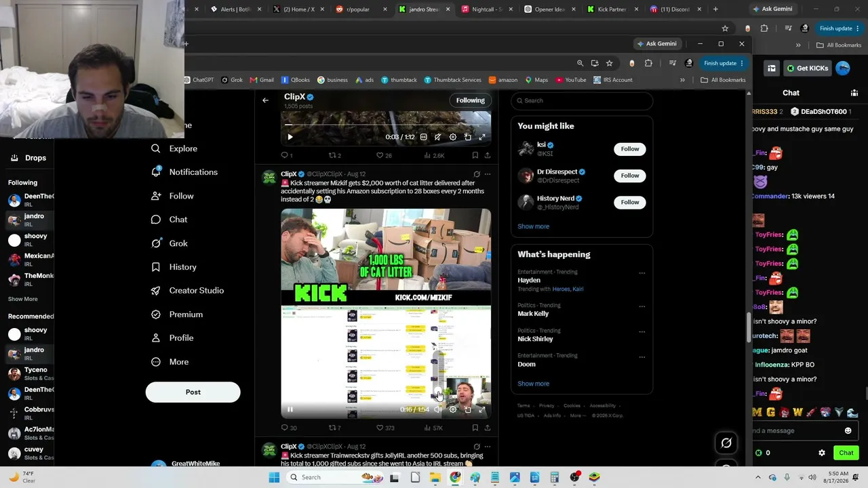868x488 pixels.
Task: Bookmark the post with 57K views
Action: click(x=475, y=428)
